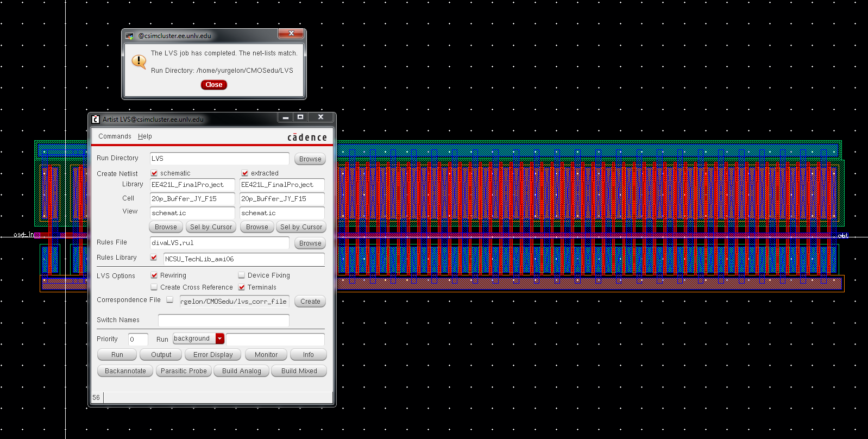Image resolution: width=868 pixels, height=439 pixels.
Task: Open Error Display
Action: pos(213,355)
